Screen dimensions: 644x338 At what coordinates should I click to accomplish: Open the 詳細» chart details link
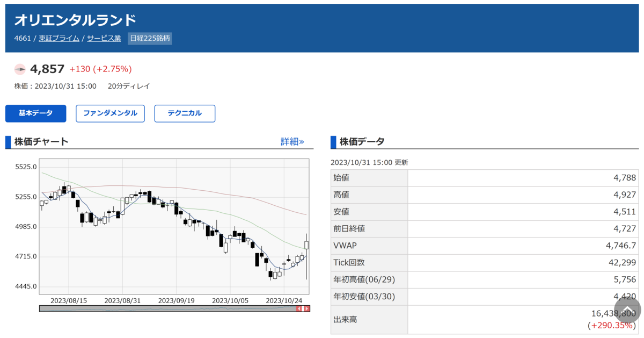pos(292,142)
